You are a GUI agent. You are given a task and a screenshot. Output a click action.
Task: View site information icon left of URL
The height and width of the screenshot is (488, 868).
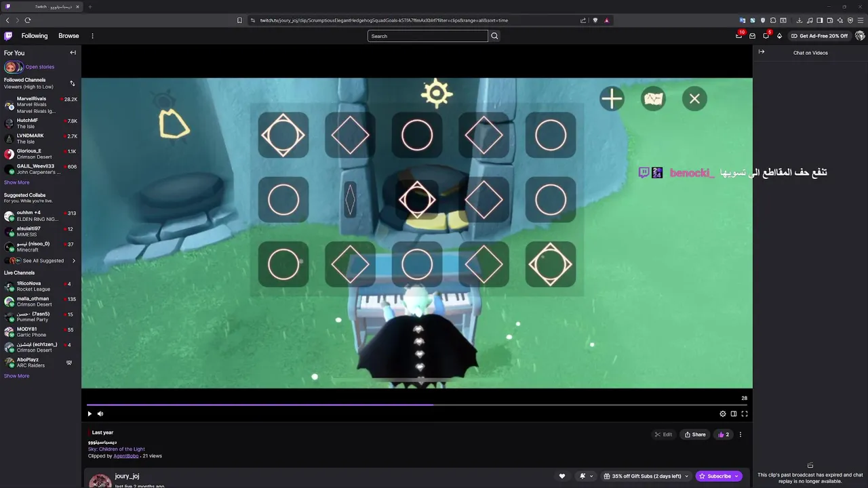pyautogui.click(x=253, y=20)
